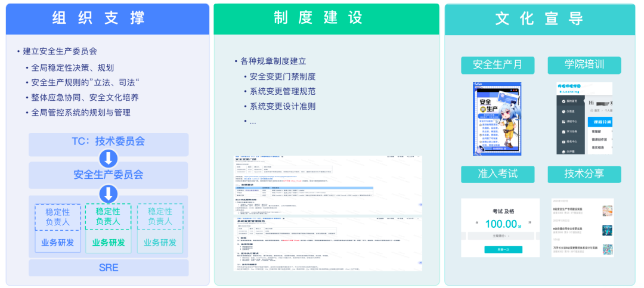Click the 考试 及格 result text

click(x=503, y=211)
